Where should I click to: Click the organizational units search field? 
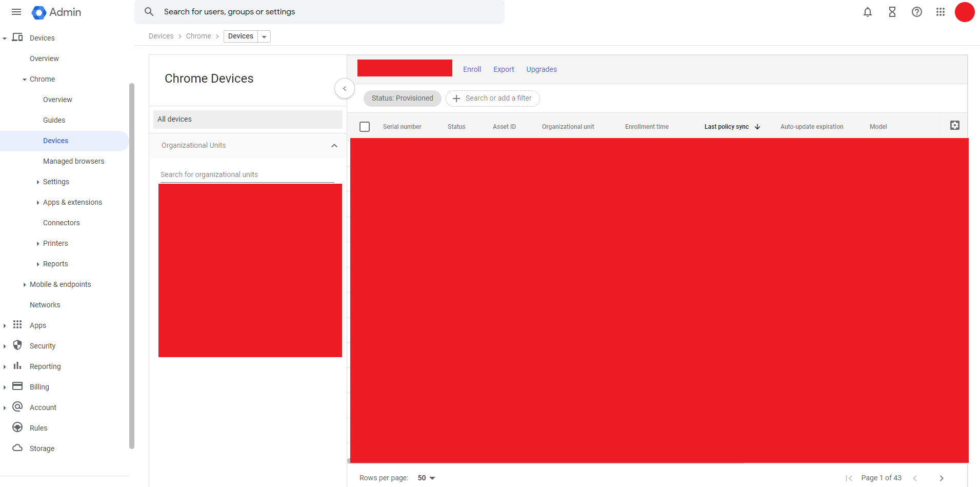[246, 174]
